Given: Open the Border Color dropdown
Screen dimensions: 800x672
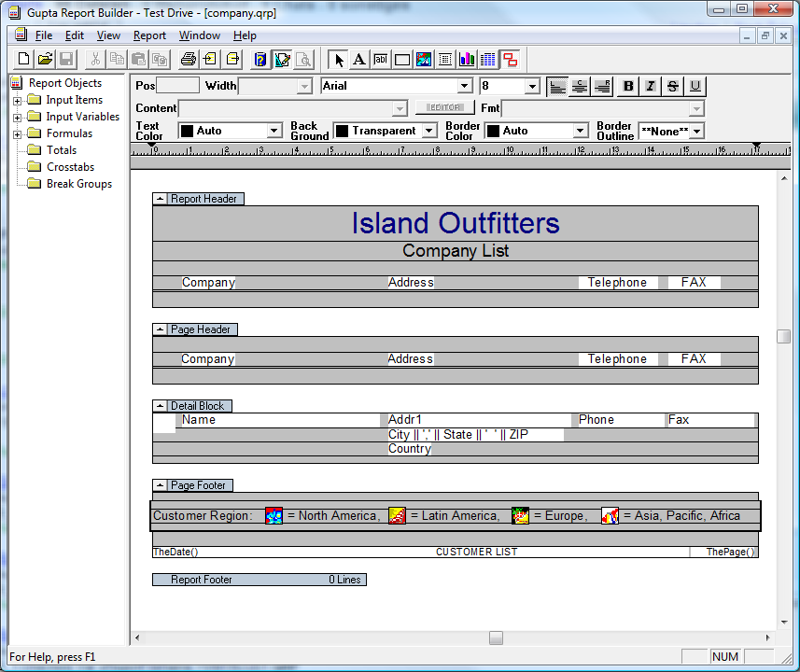Looking at the screenshot, I should click(580, 132).
